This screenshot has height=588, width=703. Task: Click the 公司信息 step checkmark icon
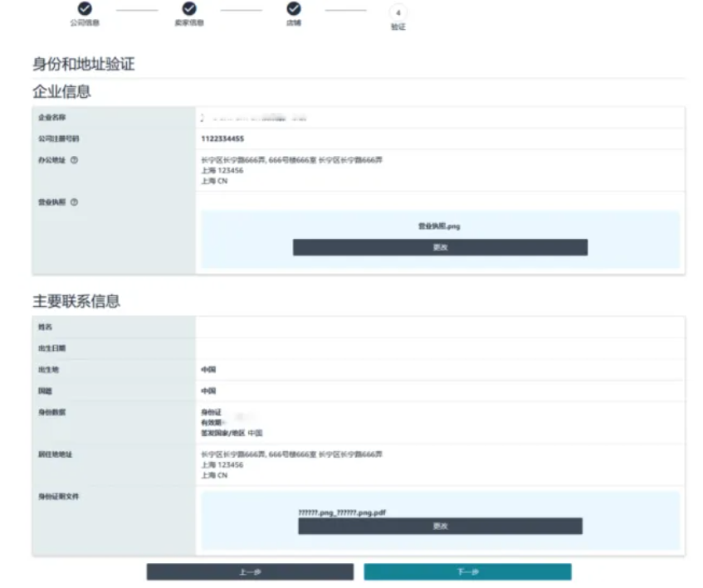pyautogui.click(x=85, y=8)
